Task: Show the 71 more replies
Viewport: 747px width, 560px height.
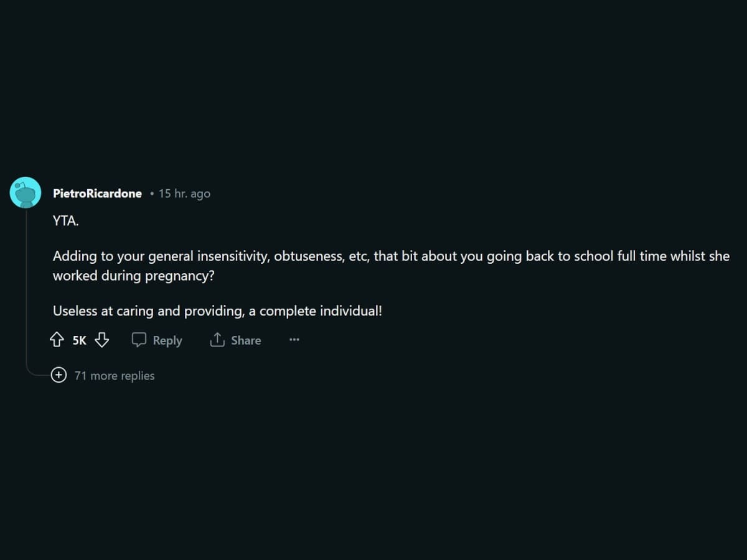Action: point(115,375)
